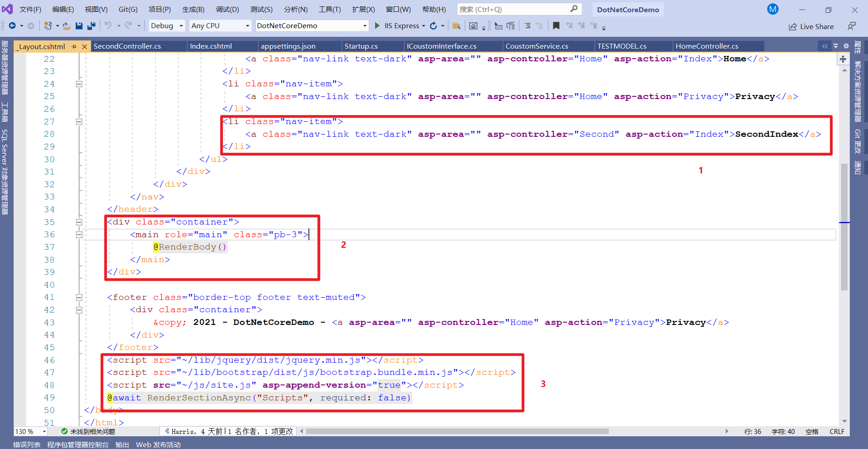Start debugging with the green play icon
Screen dimensions: 868x449
(x=377, y=26)
